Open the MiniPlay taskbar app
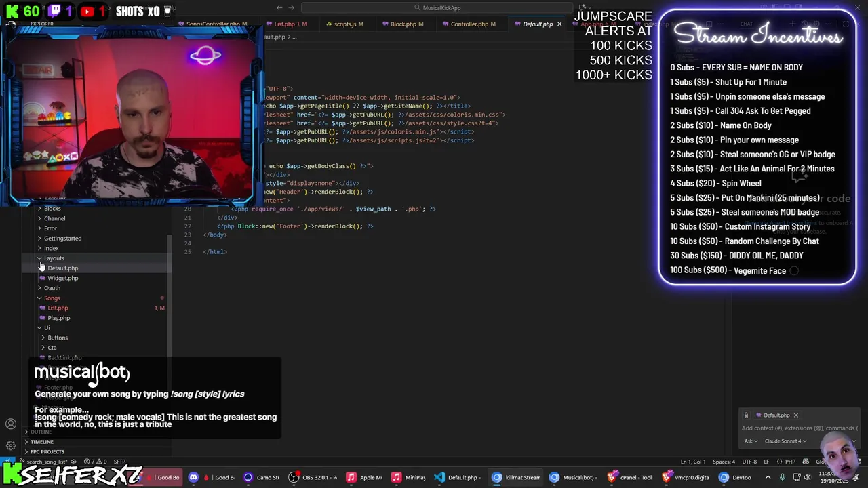The image size is (868, 488). 409,477
